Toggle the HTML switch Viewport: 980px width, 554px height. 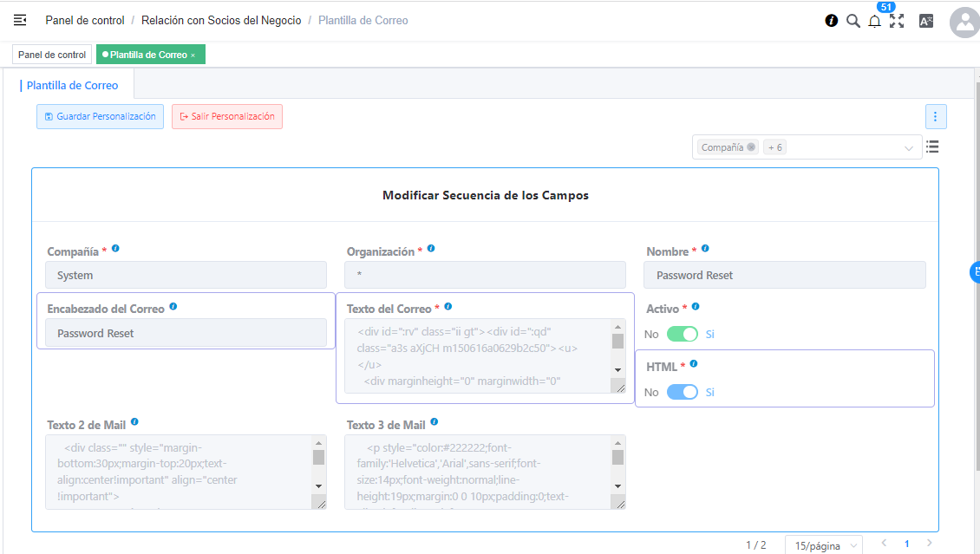682,392
